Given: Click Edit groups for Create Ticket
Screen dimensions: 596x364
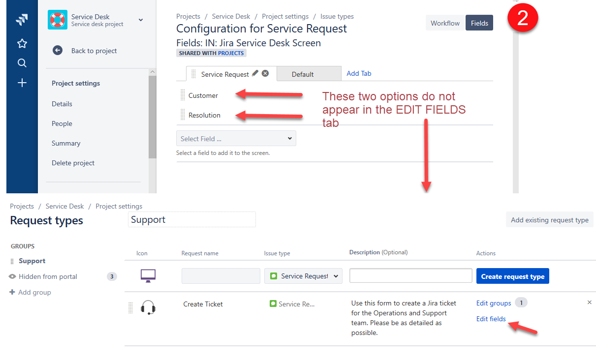Looking at the screenshot, I should 494,303.
